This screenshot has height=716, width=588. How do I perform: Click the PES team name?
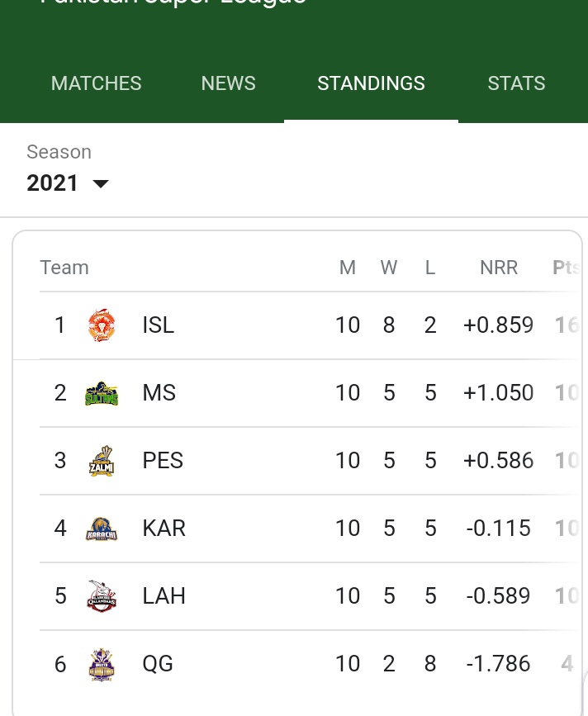click(163, 460)
